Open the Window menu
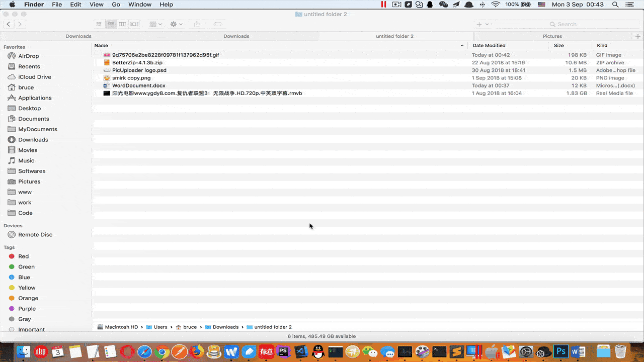 (x=140, y=5)
